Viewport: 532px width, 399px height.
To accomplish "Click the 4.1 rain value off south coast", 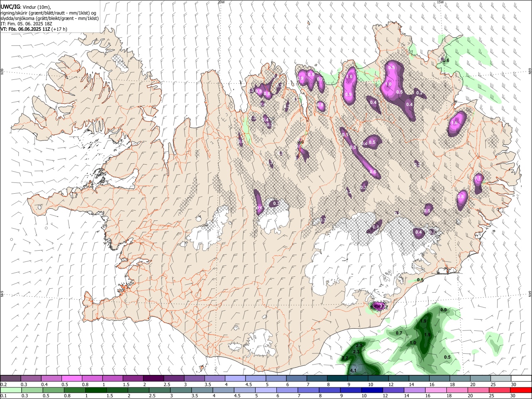I will [x=354, y=370].
